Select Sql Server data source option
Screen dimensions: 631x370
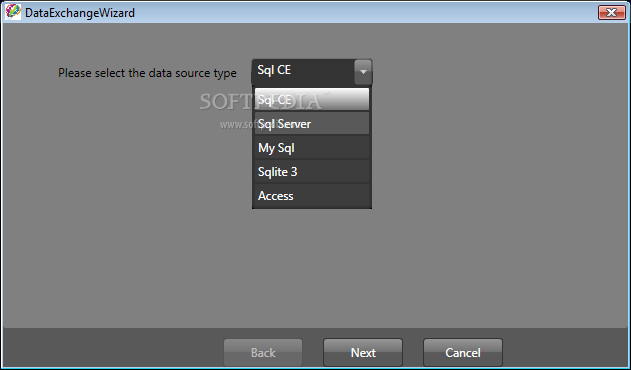pos(312,123)
